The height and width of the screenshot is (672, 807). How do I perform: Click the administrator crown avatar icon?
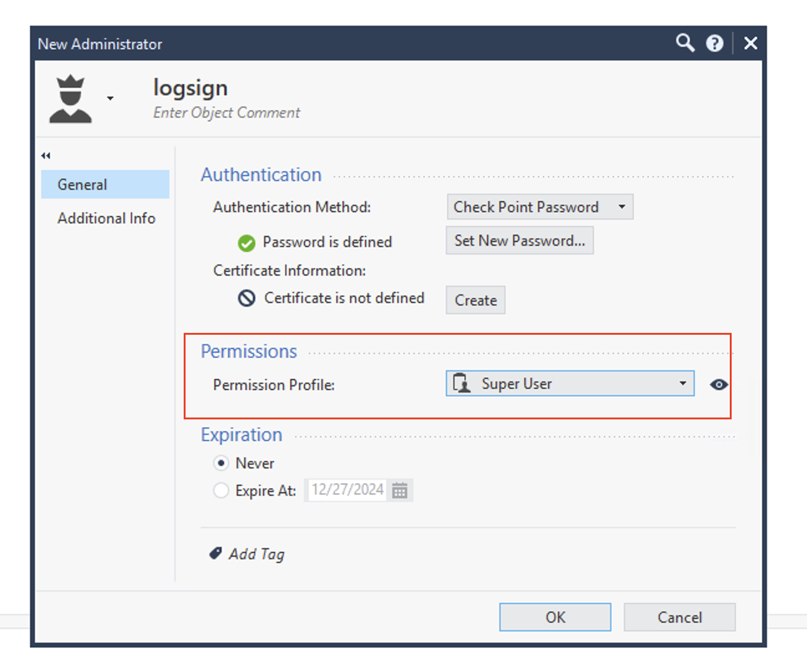point(71,99)
